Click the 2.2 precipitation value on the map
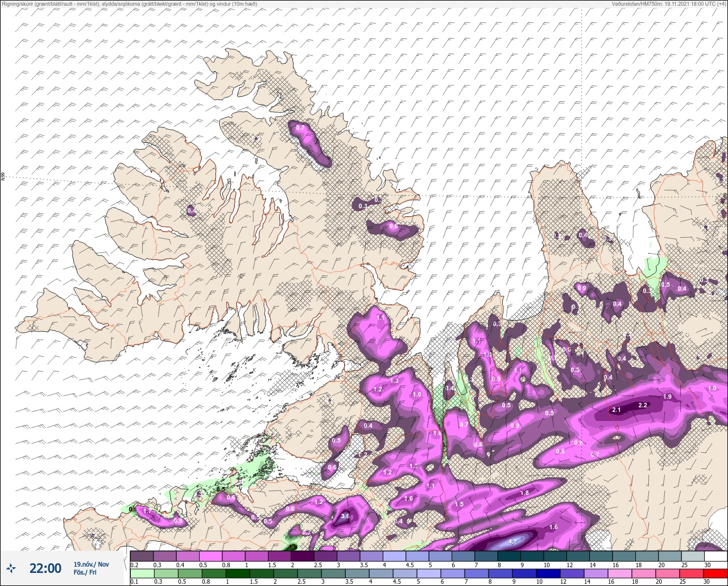The image size is (728, 586). [643, 405]
